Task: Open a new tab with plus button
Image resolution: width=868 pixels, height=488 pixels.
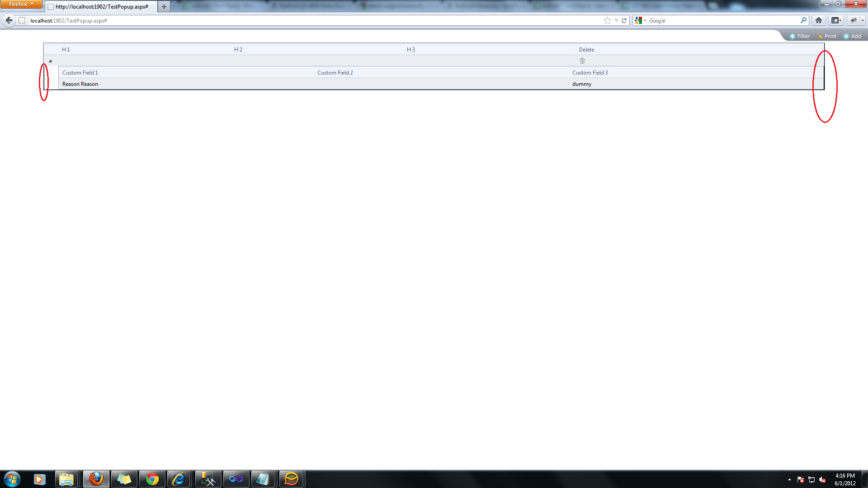Action: pos(164,7)
